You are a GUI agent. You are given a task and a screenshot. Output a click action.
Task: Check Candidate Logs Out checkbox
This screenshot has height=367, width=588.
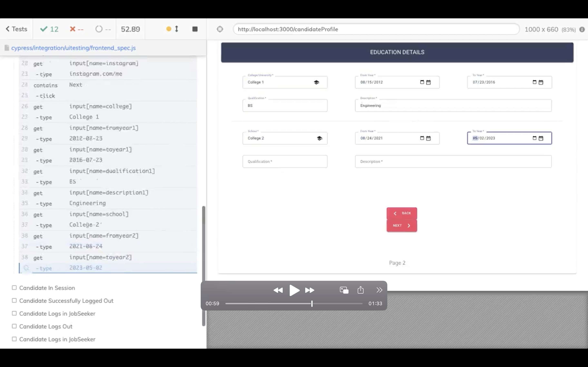(14, 326)
